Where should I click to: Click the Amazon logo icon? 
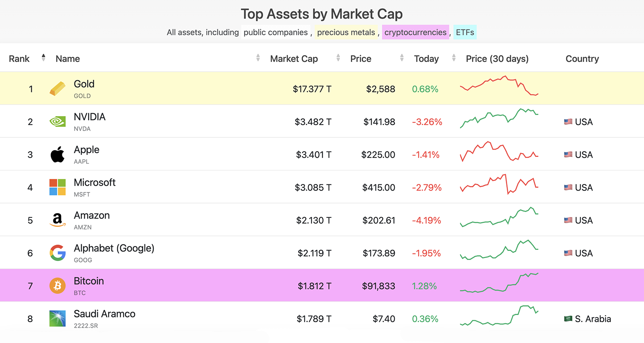click(x=58, y=220)
